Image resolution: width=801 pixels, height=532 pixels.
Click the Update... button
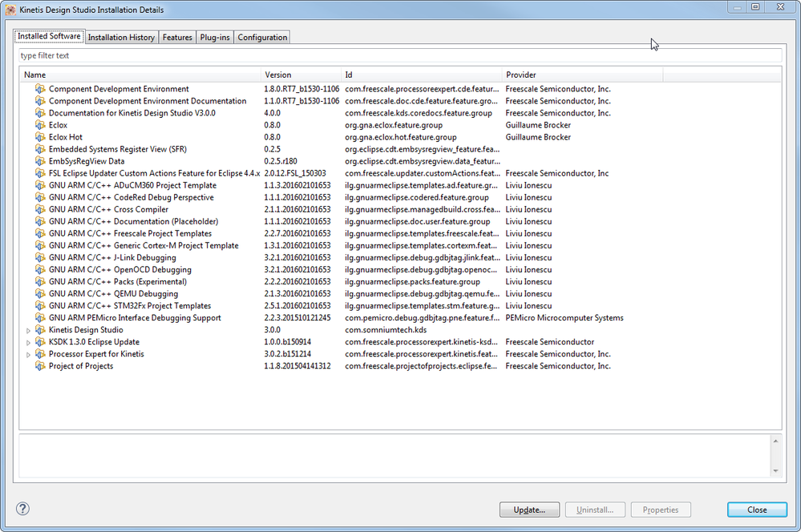coord(529,510)
